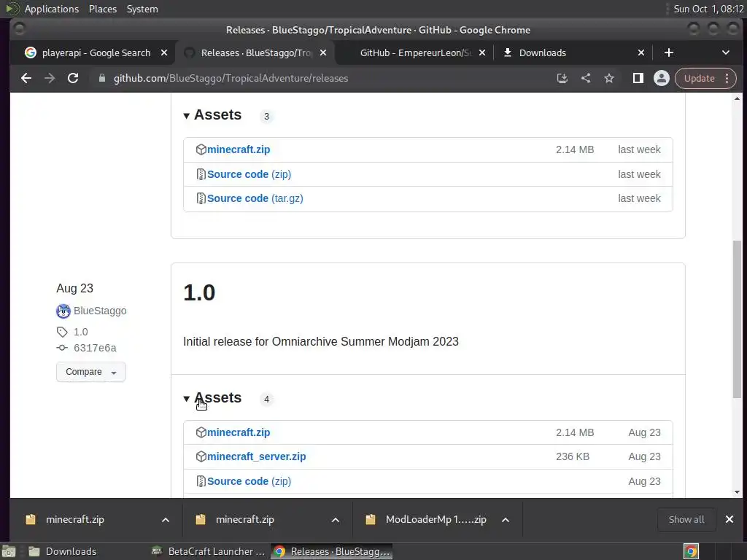This screenshot has width=747, height=560.
Task: Click package icon beside minecraft_server.zip
Action: 201,456
